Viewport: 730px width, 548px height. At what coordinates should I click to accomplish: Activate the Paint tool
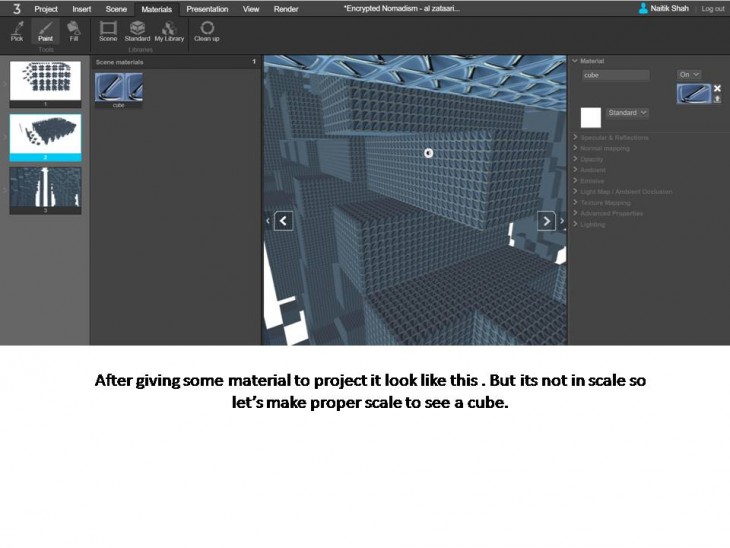coord(45,30)
